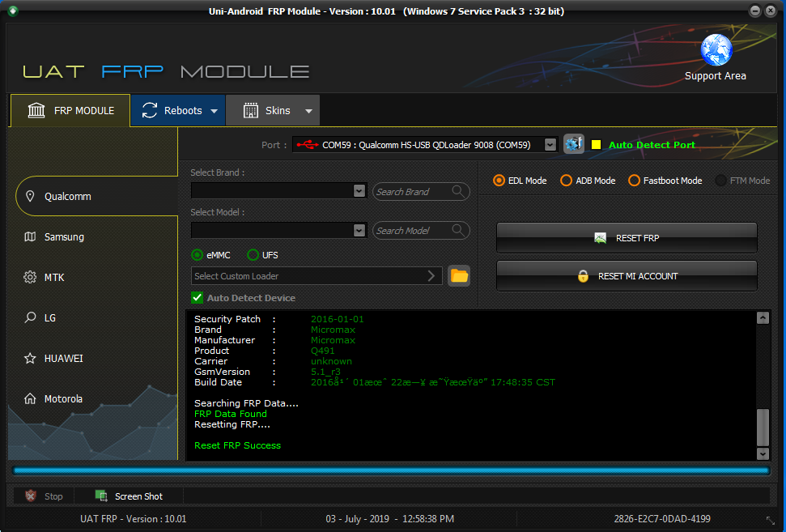Click the log scrollbar thumb

tap(763, 428)
